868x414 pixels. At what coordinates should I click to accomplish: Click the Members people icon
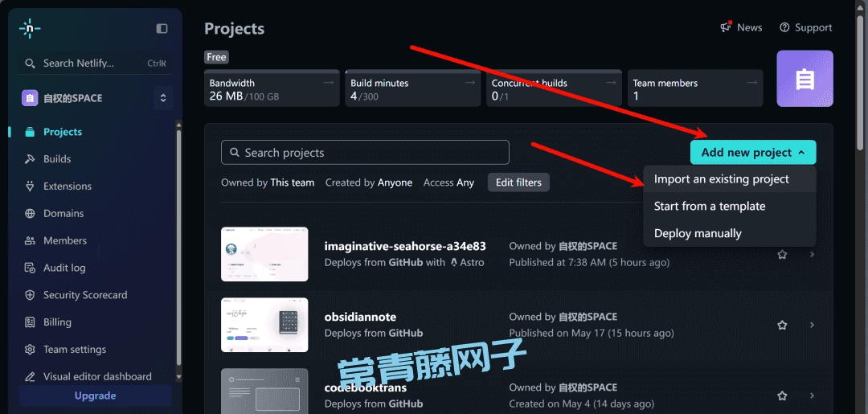(31, 240)
